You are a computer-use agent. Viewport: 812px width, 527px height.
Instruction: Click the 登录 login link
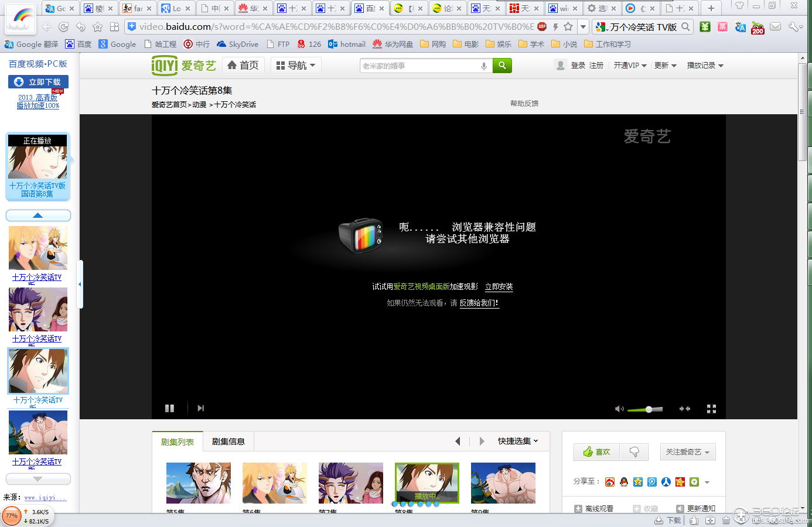(x=578, y=66)
